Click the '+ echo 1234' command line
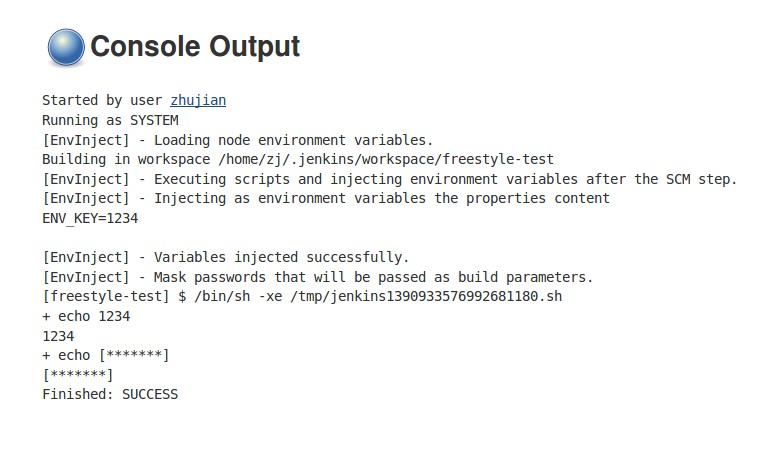 tap(86, 316)
